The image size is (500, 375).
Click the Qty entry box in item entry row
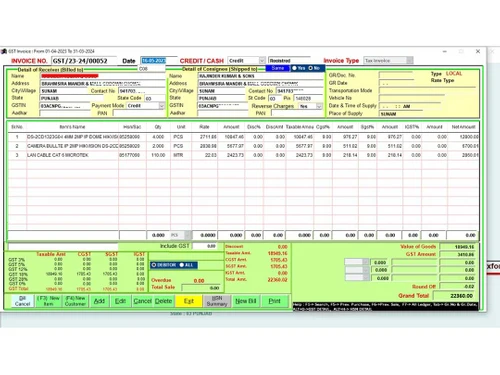coord(158,235)
